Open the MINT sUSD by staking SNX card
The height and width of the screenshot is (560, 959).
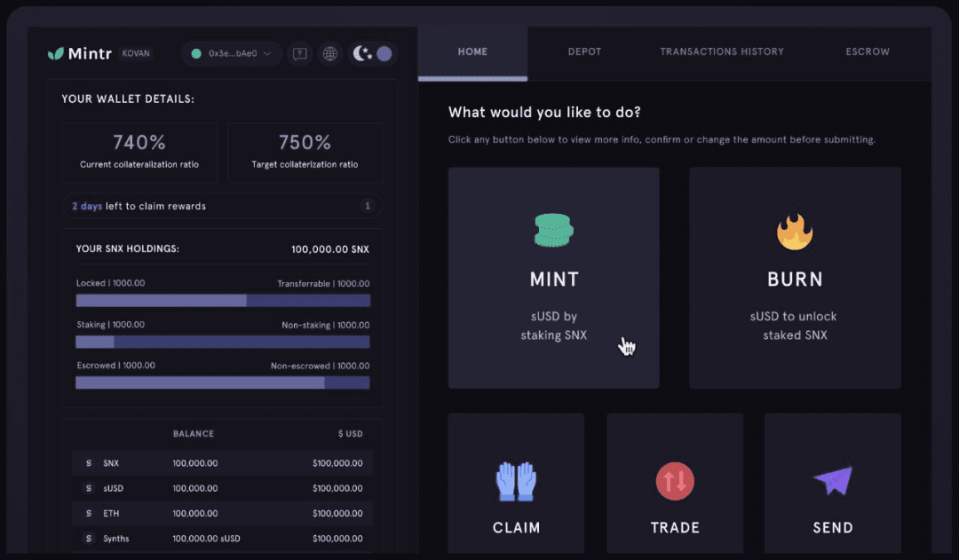(553, 278)
